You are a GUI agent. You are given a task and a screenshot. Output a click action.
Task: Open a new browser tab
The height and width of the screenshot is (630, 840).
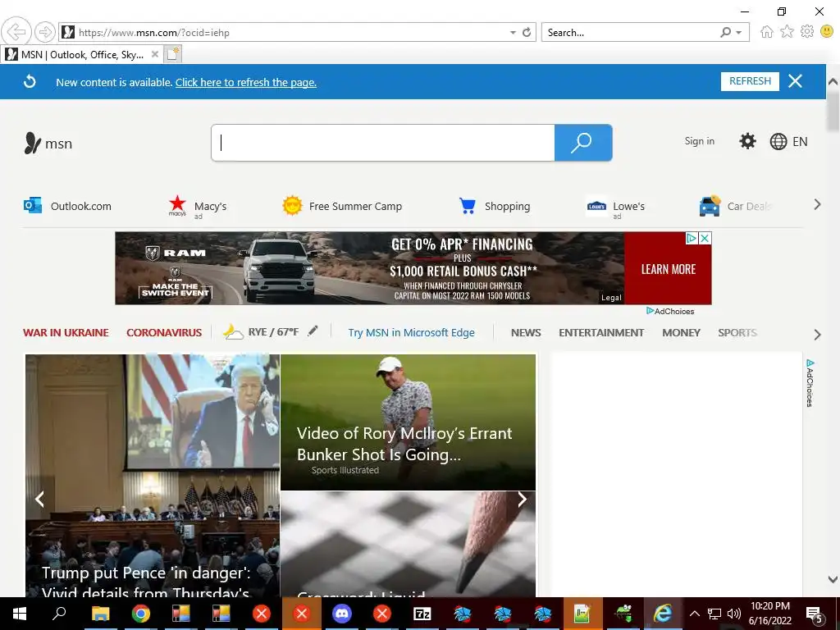(x=172, y=54)
